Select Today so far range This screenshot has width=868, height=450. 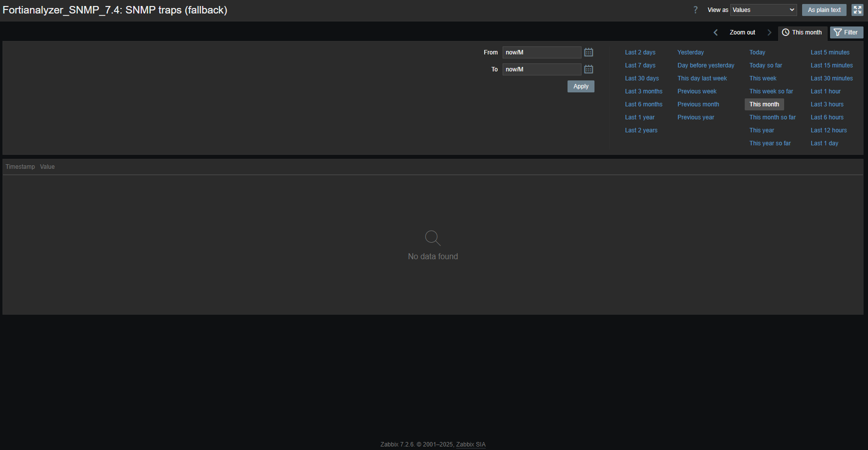click(x=765, y=65)
